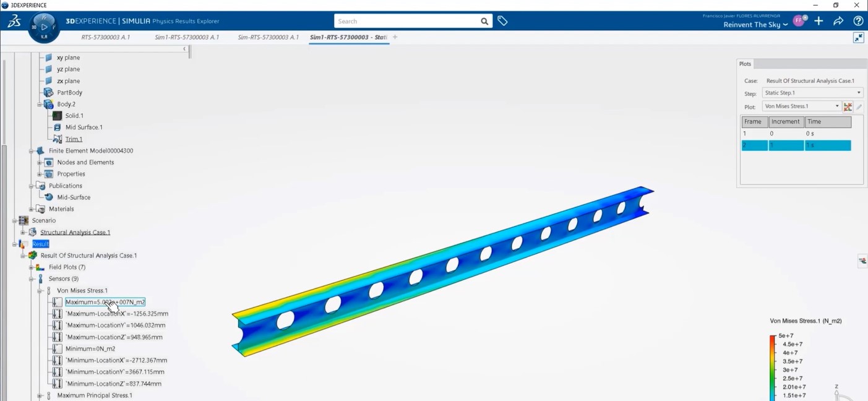Screen dimensions: 868x401
Task: Expand the Field Plots (7) tree node
Action: (x=31, y=267)
